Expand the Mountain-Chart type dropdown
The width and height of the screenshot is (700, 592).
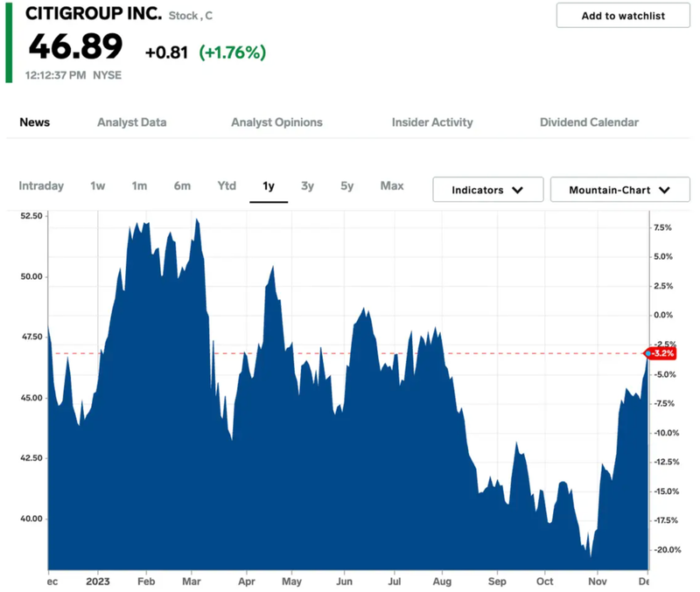pyautogui.click(x=619, y=190)
